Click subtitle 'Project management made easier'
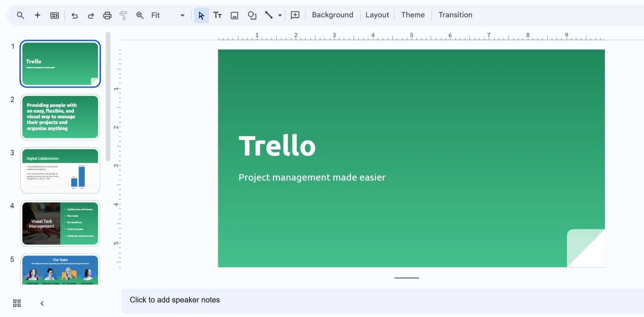The height and width of the screenshot is (317, 644). pos(312,177)
